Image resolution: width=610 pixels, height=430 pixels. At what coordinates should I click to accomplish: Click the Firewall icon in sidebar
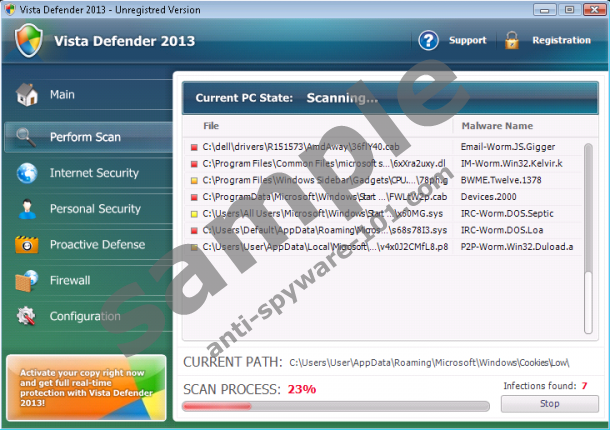(27, 281)
